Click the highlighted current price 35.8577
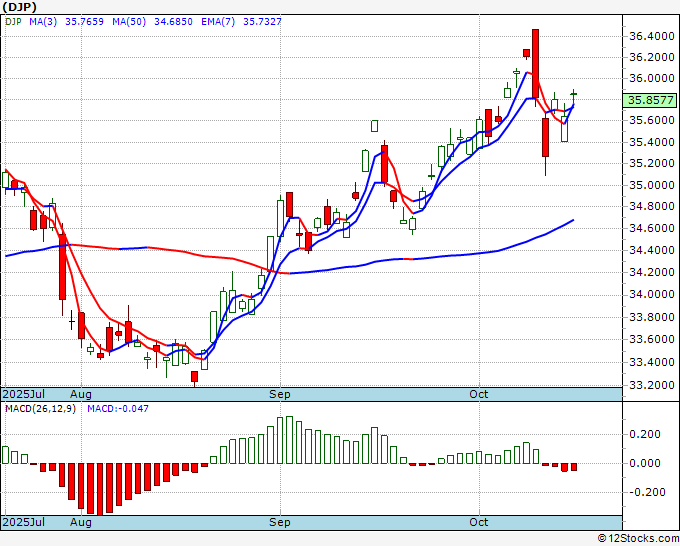The image size is (680, 546). (x=649, y=100)
